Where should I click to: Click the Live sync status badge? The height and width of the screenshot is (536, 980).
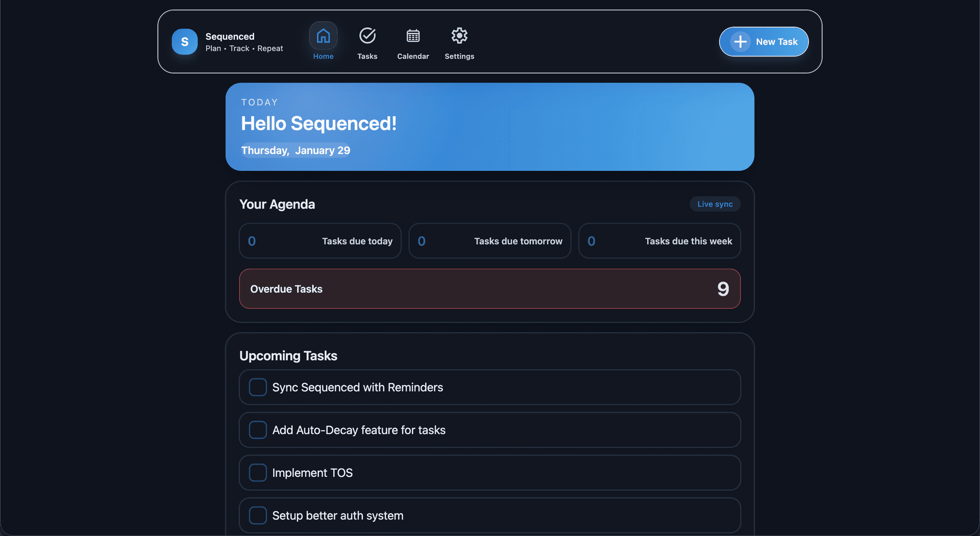(x=714, y=203)
